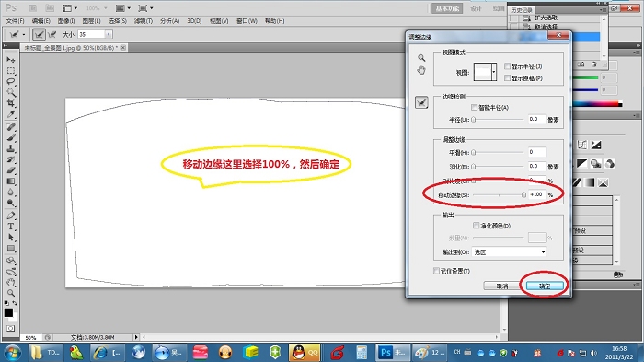The width and height of the screenshot is (644, 362).
Task: Select the Hand tool in toolbox
Action: click(x=11, y=282)
